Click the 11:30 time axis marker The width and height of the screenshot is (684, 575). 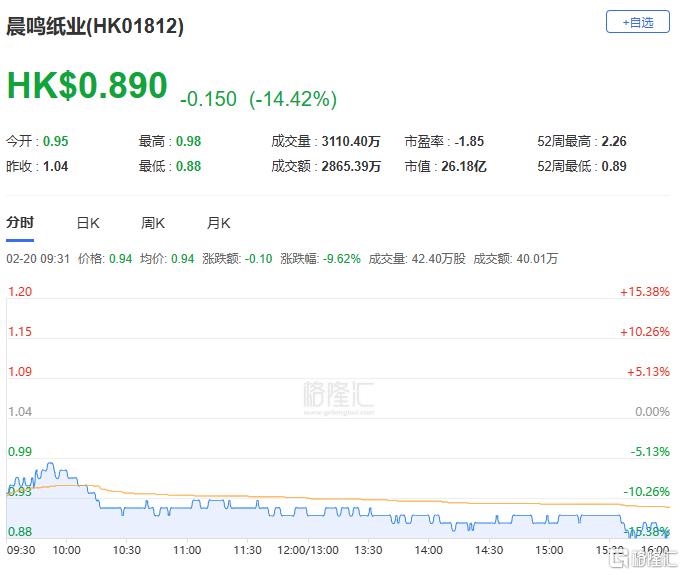tap(247, 550)
